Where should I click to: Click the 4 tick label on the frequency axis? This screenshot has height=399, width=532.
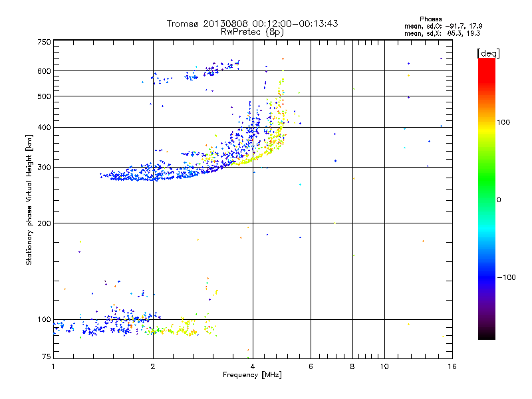tap(253, 366)
